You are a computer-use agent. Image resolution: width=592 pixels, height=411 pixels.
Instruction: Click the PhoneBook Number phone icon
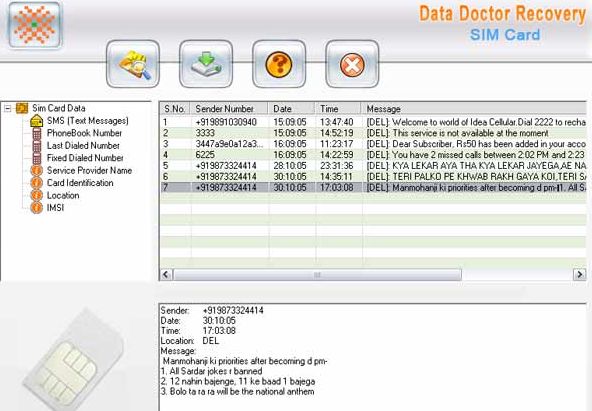click(37, 133)
